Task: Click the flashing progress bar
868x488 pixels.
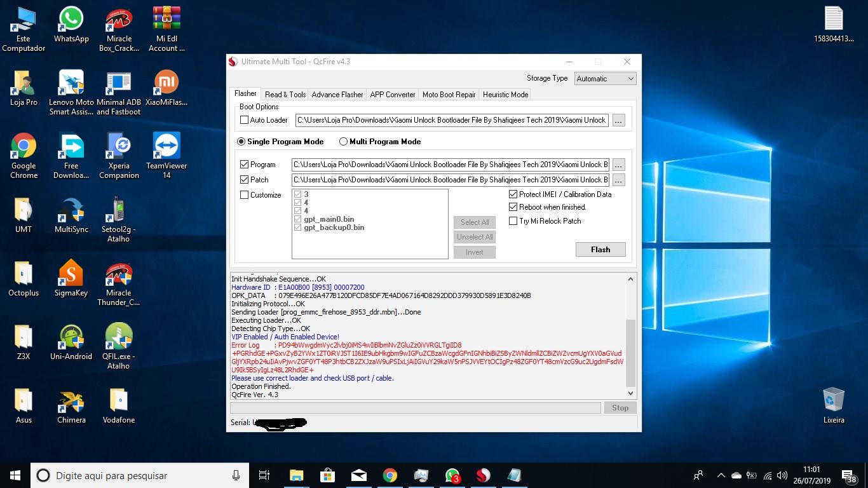Action: point(416,408)
